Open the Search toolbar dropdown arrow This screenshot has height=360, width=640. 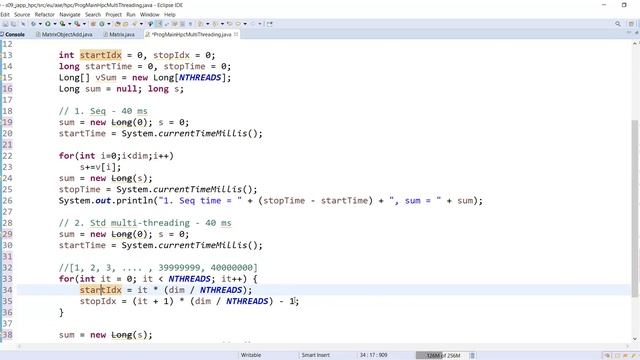[141, 24]
